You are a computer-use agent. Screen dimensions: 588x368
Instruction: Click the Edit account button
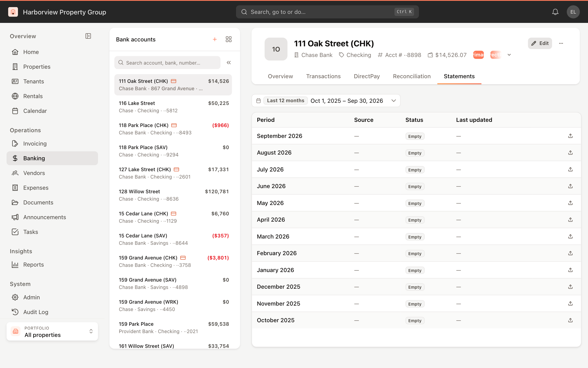(x=540, y=43)
